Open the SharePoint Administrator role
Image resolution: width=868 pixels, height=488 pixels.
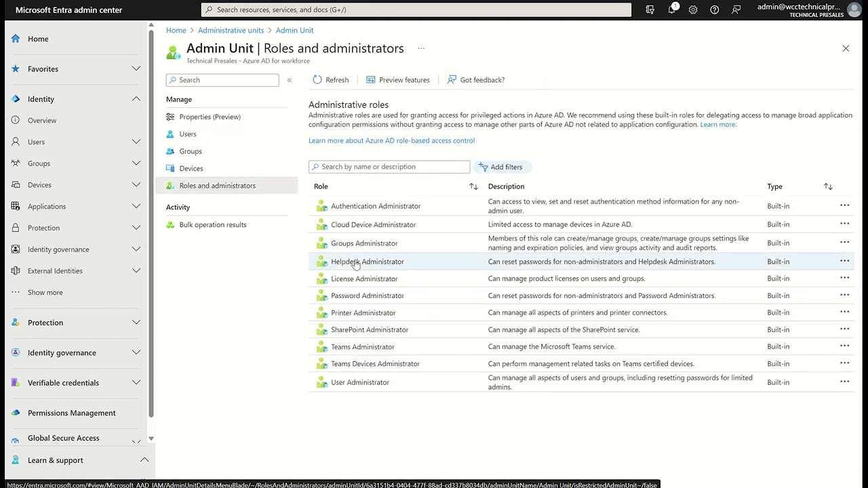[370, 329]
